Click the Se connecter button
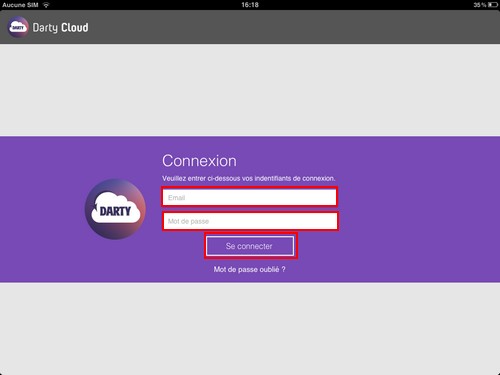Screen dimensions: 500x375 click(250, 246)
